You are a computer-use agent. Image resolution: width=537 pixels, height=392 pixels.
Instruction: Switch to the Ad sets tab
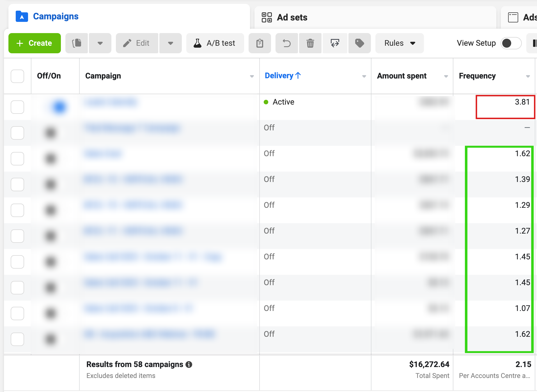(x=375, y=17)
